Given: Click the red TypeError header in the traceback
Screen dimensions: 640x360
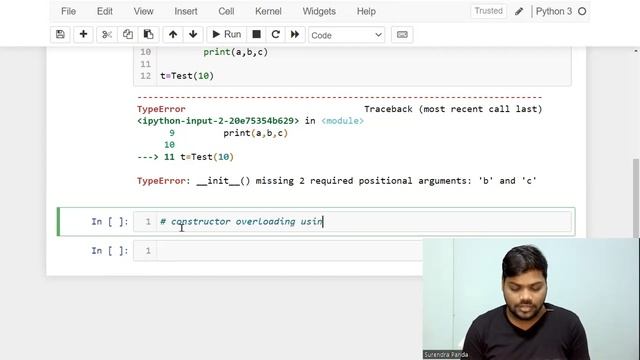Looking at the screenshot, I should (x=161, y=109).
